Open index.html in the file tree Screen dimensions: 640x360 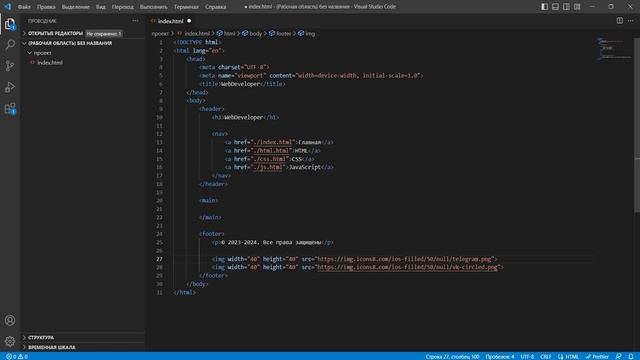(x=50, y=62)
